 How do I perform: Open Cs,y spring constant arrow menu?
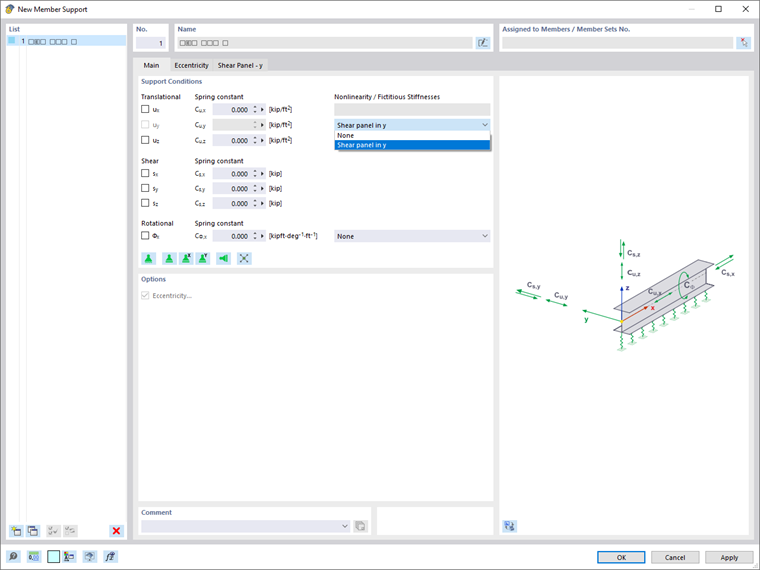262,189
